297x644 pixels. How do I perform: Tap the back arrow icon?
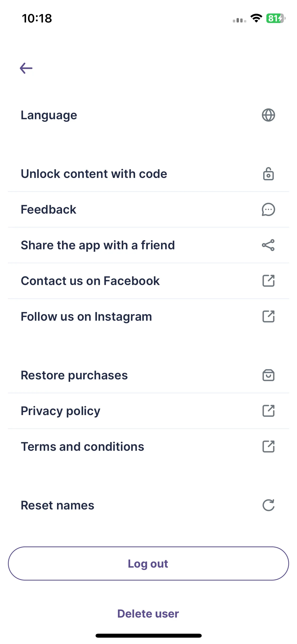[x=26, y=68]
